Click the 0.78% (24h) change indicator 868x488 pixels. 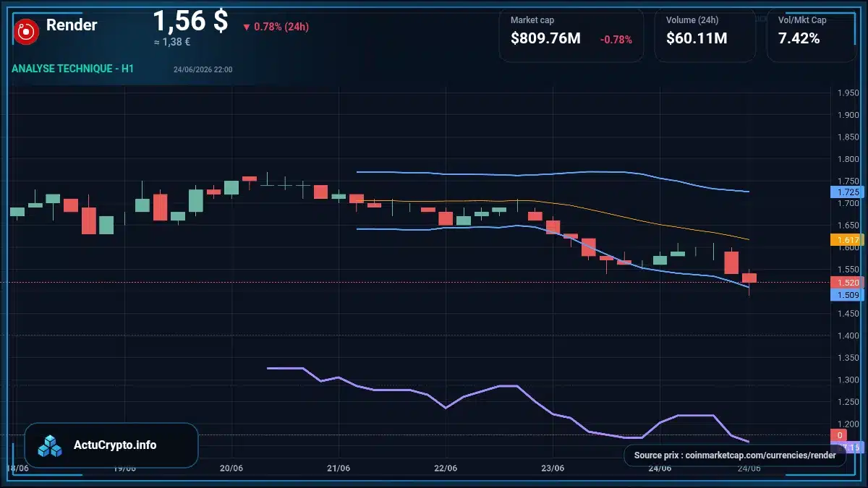(x=276, y=27)
